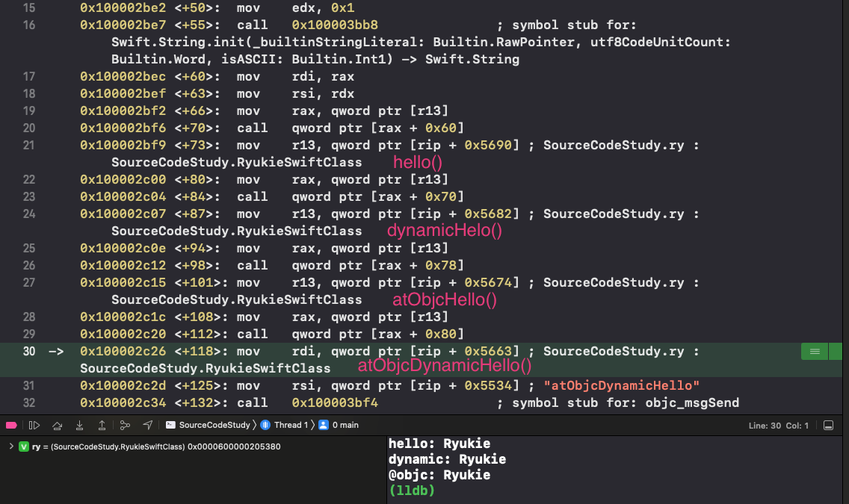The height and width of the screenshot is (504, 849).
Task: Open the Debug View Hierarchy icon
Action: click(x=125, y=425)
